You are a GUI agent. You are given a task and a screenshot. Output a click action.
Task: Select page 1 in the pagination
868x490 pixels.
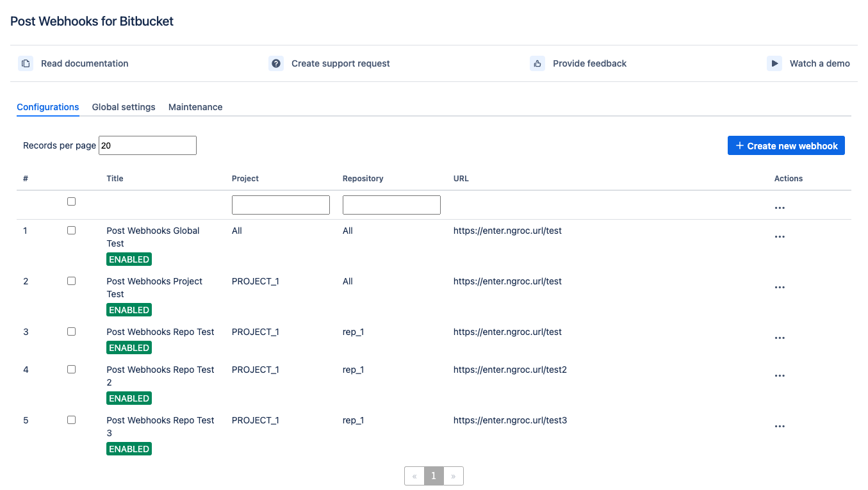point(434,476)
